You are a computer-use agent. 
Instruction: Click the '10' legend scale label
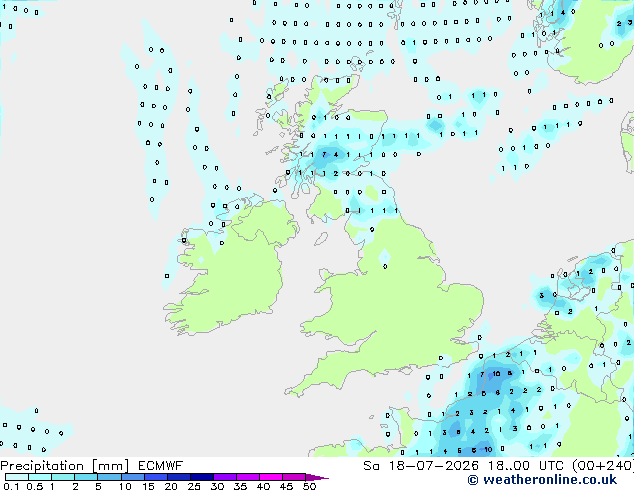125,486
